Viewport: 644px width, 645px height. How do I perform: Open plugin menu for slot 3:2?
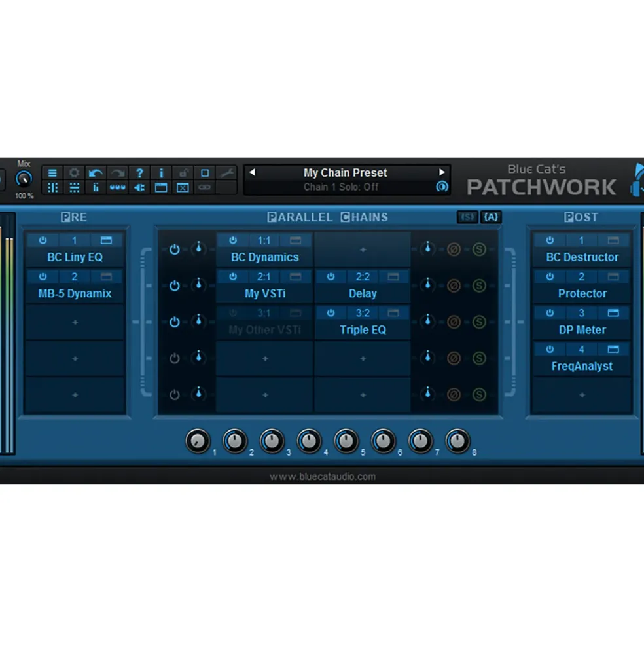click(x=363, y=313)
